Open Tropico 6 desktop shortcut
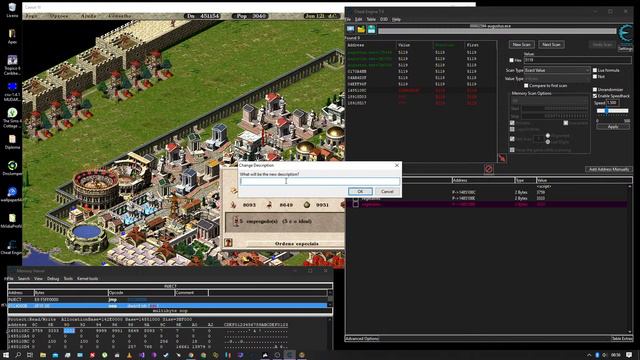Viewport: 640px width, 360px height. tap(12, 64)
